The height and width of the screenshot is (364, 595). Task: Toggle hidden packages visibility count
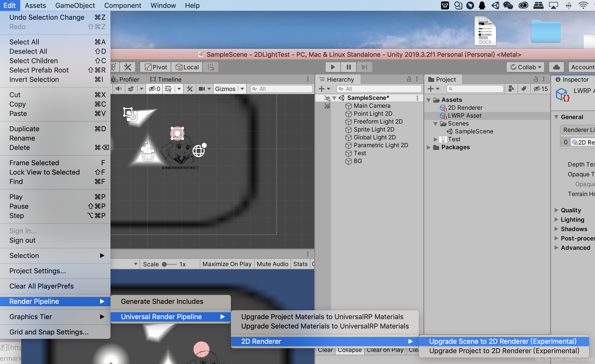[x=540, y=89]
